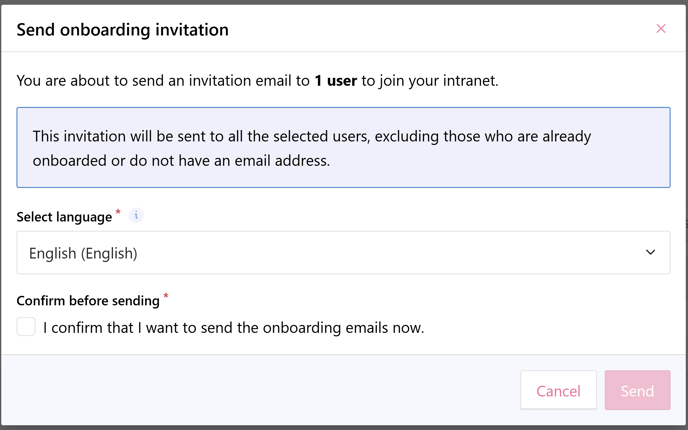Image resolution: width=688 pixels, height=430 pixels.
Task: Click the red asterisk next to Select language
Action: tap(118, 213)
